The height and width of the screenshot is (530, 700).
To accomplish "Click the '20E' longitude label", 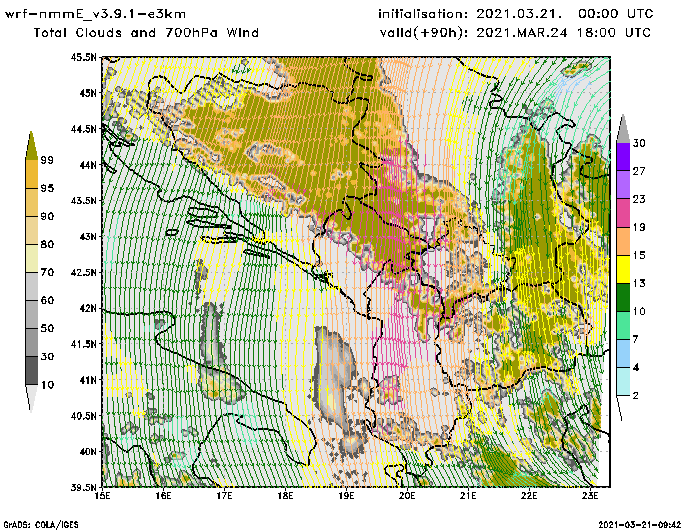I will 407,496.
